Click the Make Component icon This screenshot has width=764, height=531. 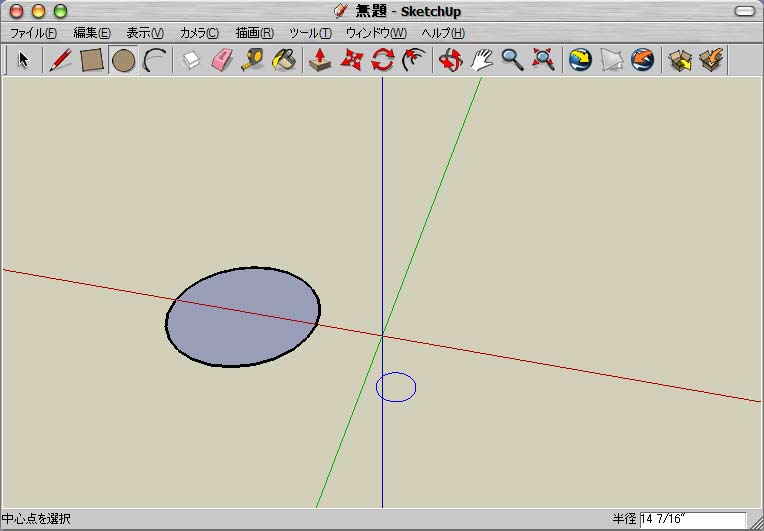coord(191,60)
